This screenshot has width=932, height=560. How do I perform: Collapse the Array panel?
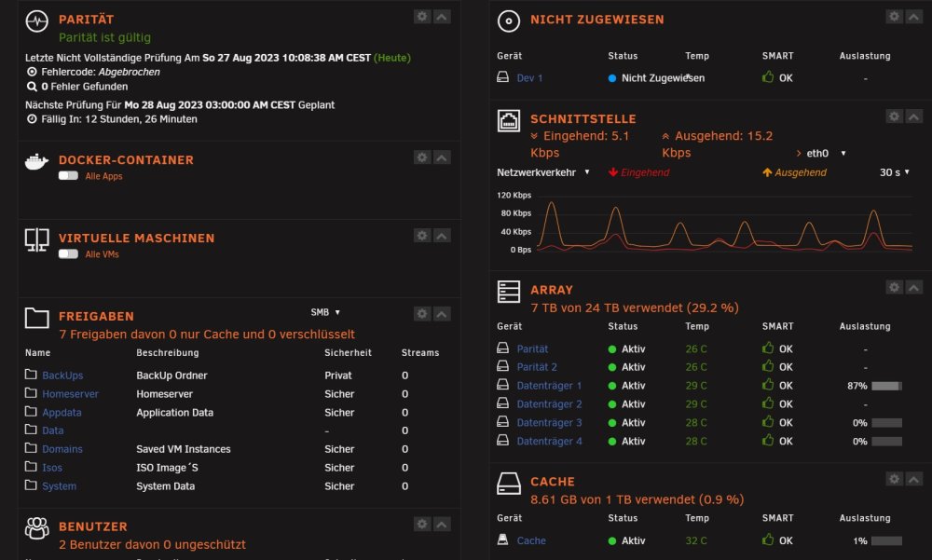pos(913,288)
